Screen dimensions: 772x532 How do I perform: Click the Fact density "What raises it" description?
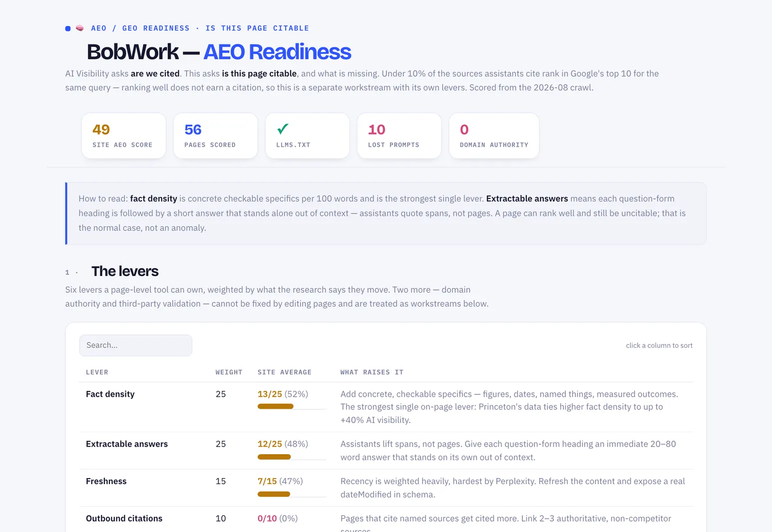pyautogui.click(x=509, y=407)
